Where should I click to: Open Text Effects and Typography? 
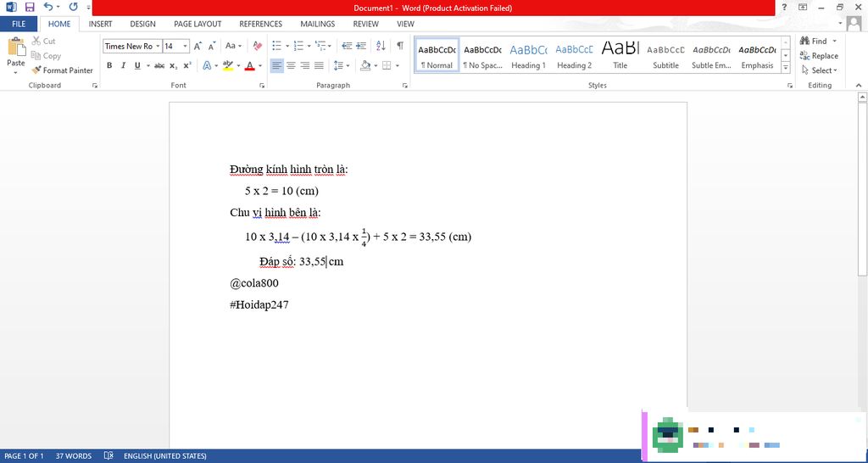pos(207,65)
